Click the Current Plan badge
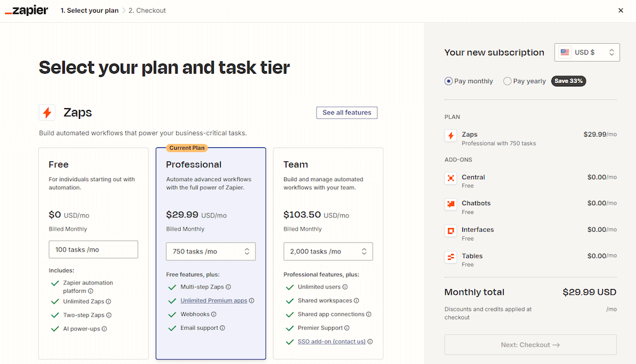 [x=187, y=148]
